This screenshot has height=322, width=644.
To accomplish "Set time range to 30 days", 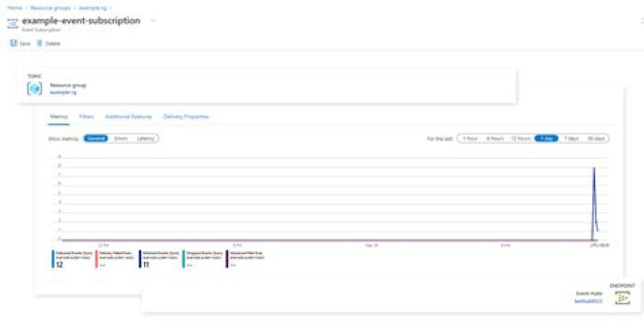I will [596, 139].
